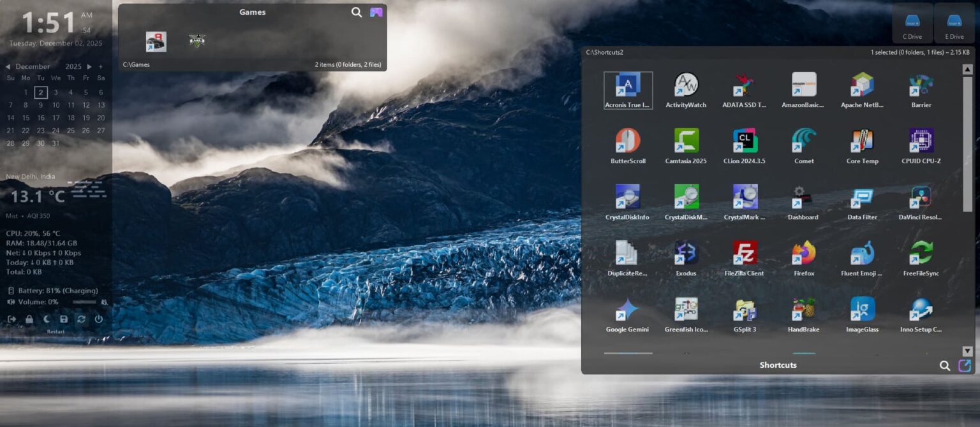The image size is (980, 427).
Task: Toggle sleep mode with the moon icon
Action: click(47, 319)
